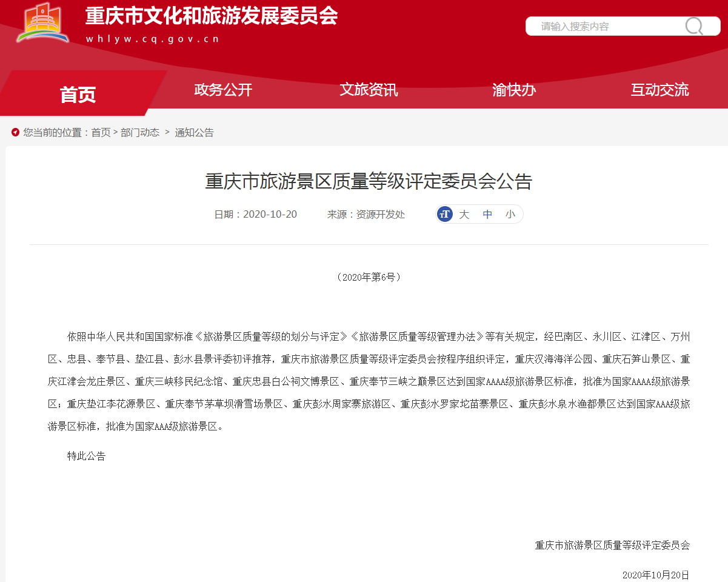
Task: Click the Chongqing culture committee logo emblem
Action: point(42,22)
